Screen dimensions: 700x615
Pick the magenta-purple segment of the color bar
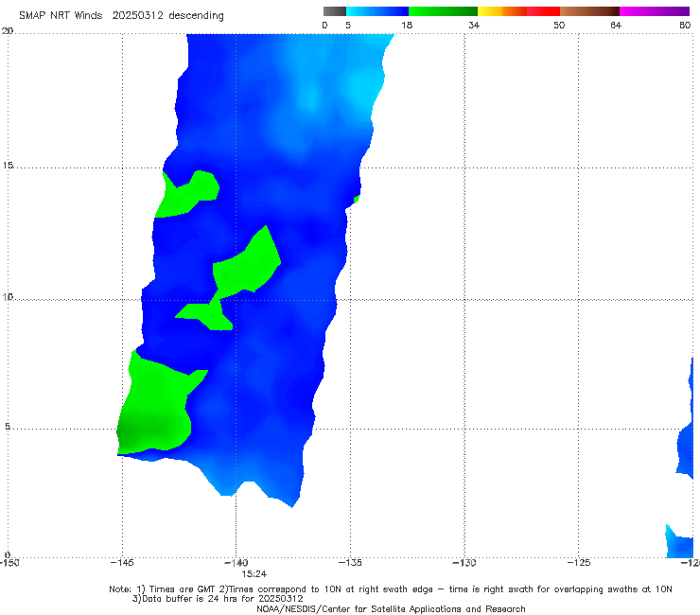point(655,11)
